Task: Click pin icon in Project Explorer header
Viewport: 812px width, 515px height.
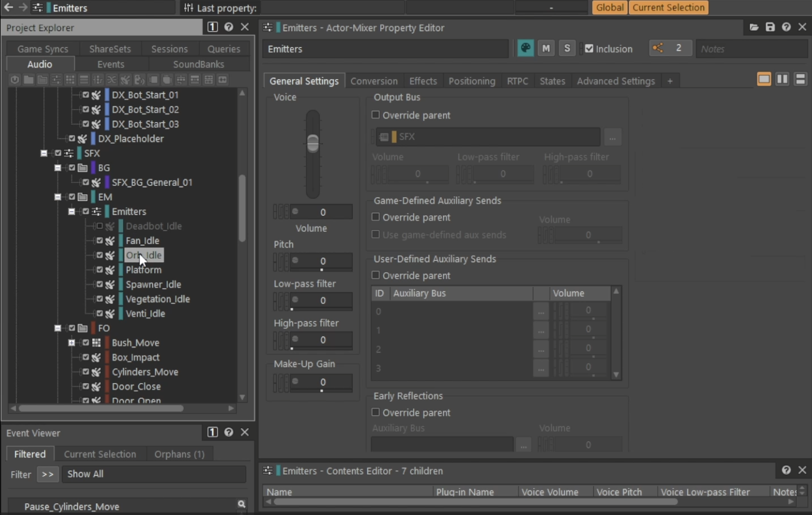Action: tap(212, 27)
